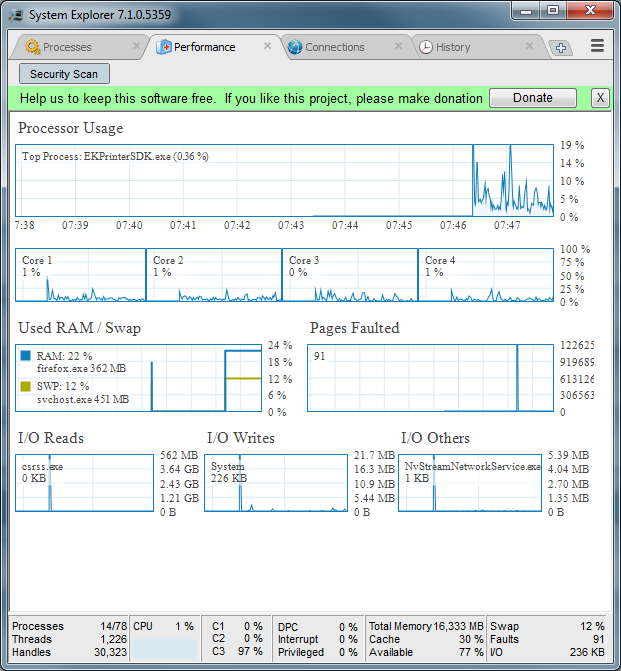This screenshot has width=621, height=671.
Task: Click 'firefox.exe 362 MB' text
Action: 81,368
